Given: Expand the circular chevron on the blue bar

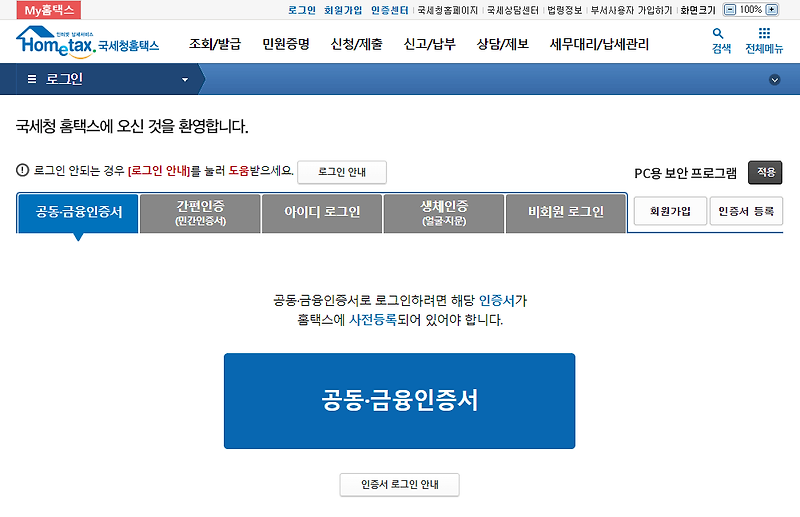Looking at the screenshot, I should 774,80.
